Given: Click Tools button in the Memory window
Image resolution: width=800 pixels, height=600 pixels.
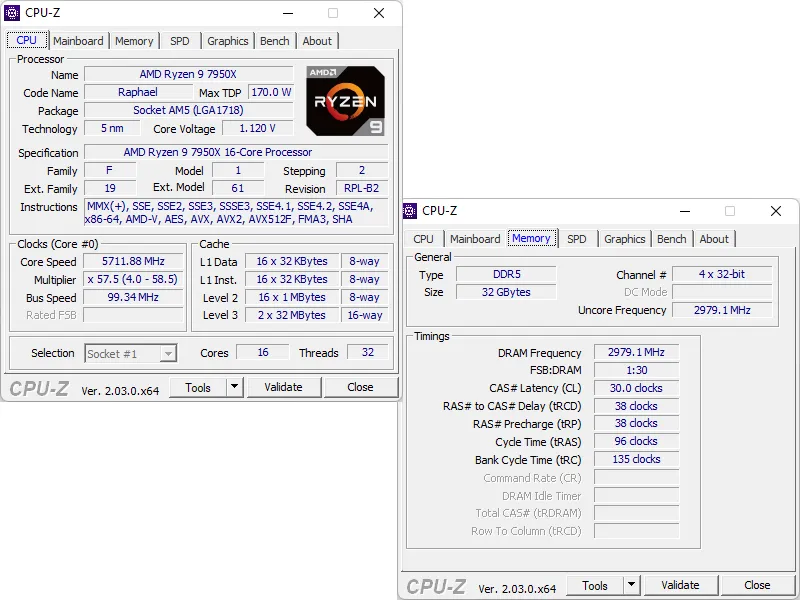Looking at the screenshot, I should point(595,585).
